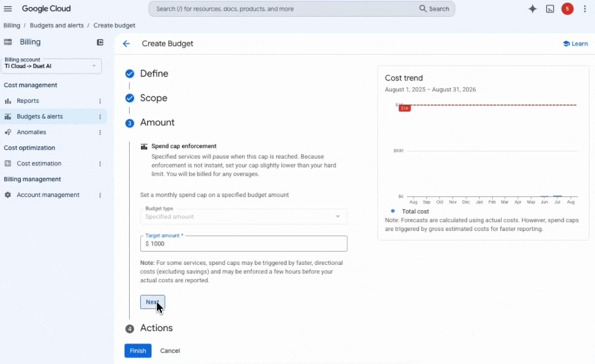The height and width of the screenshot is (364, 595).
Task: Open more options for Reports
Action: point(100,101)
